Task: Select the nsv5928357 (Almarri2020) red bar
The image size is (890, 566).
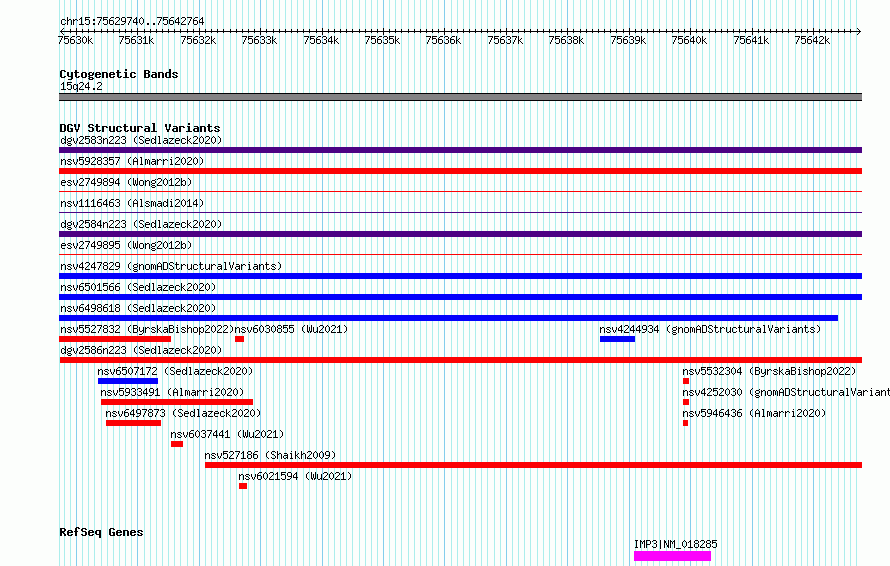Action: 460,171
